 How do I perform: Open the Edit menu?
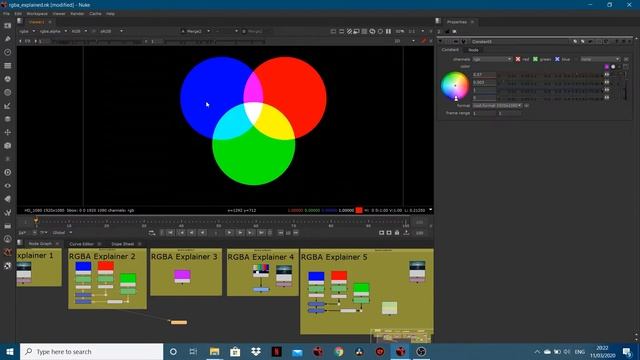point(18,13)
